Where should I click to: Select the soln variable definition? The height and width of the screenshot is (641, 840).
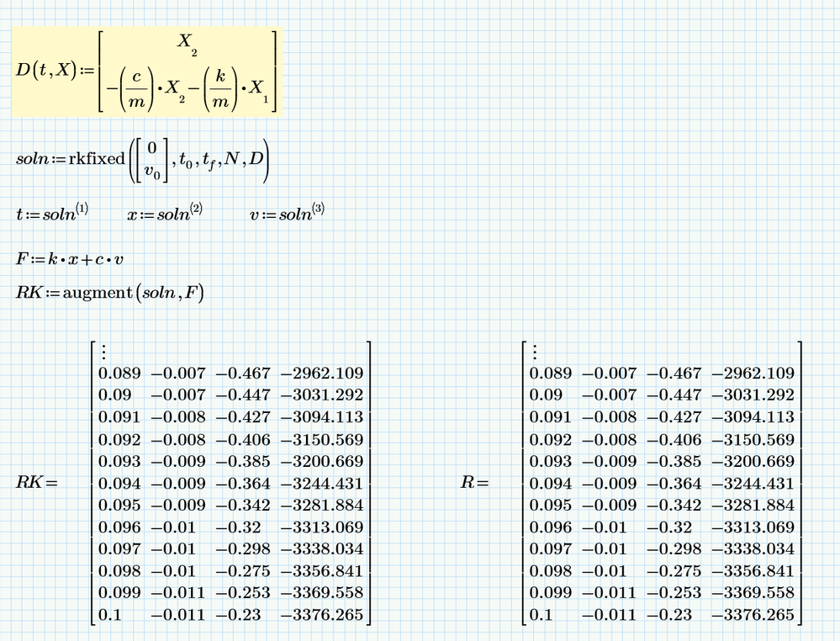[142, 160]
